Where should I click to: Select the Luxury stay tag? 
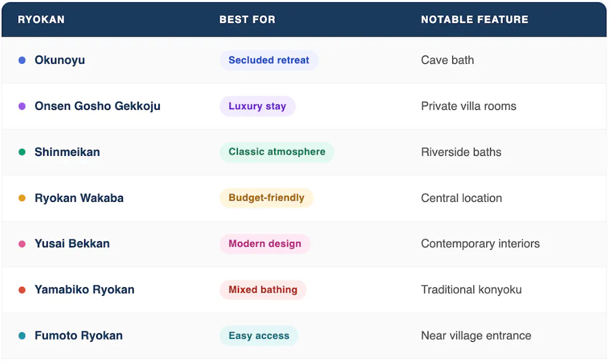click(257, 106)
